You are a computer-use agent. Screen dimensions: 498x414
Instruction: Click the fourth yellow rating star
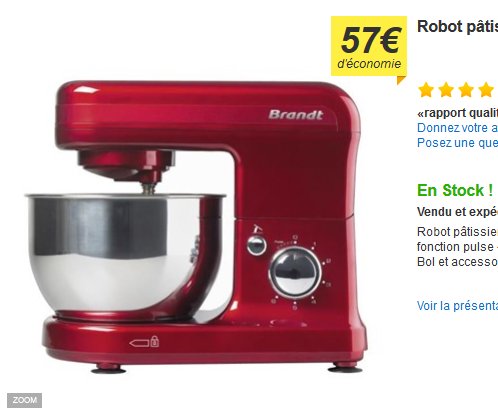coord(486,90)
